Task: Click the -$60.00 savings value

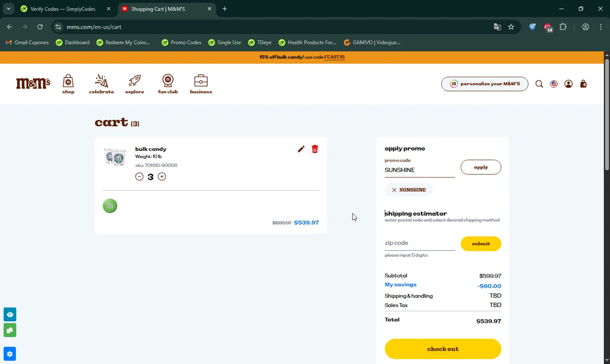Action: pyautogui.click(x=489, y=286)
